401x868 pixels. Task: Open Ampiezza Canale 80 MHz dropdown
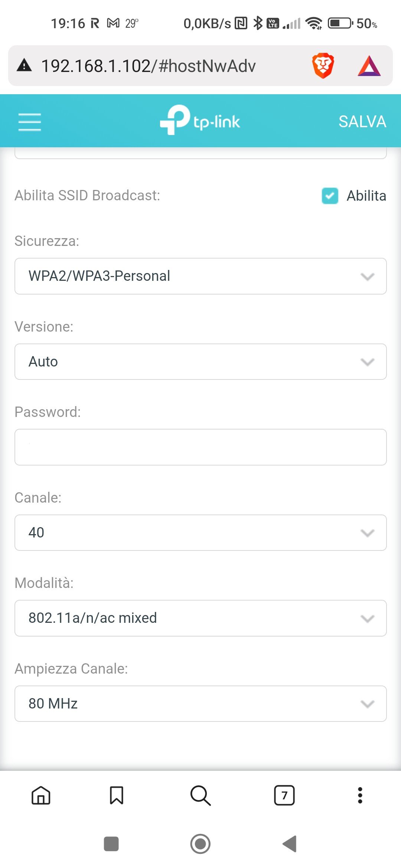(200, 704)
